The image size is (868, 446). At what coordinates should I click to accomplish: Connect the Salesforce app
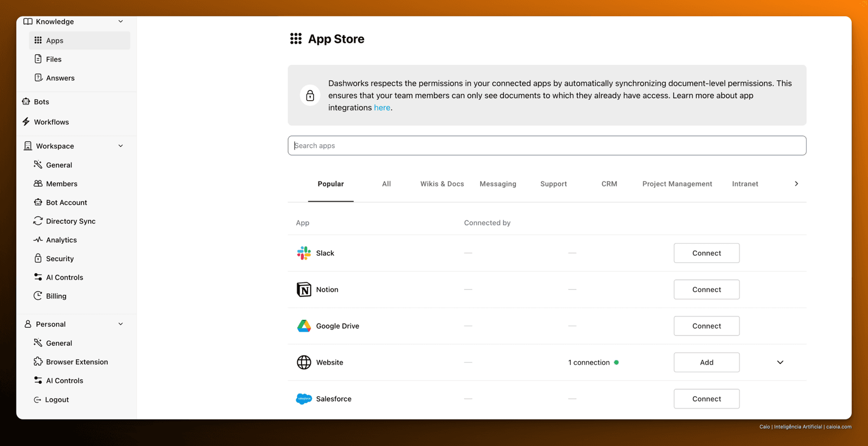pyautogui.click(x=706, y=399)
